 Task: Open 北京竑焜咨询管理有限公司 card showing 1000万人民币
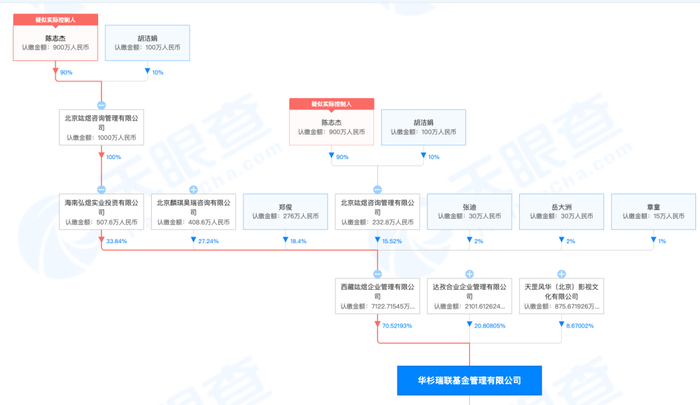(x=101, y=127)
